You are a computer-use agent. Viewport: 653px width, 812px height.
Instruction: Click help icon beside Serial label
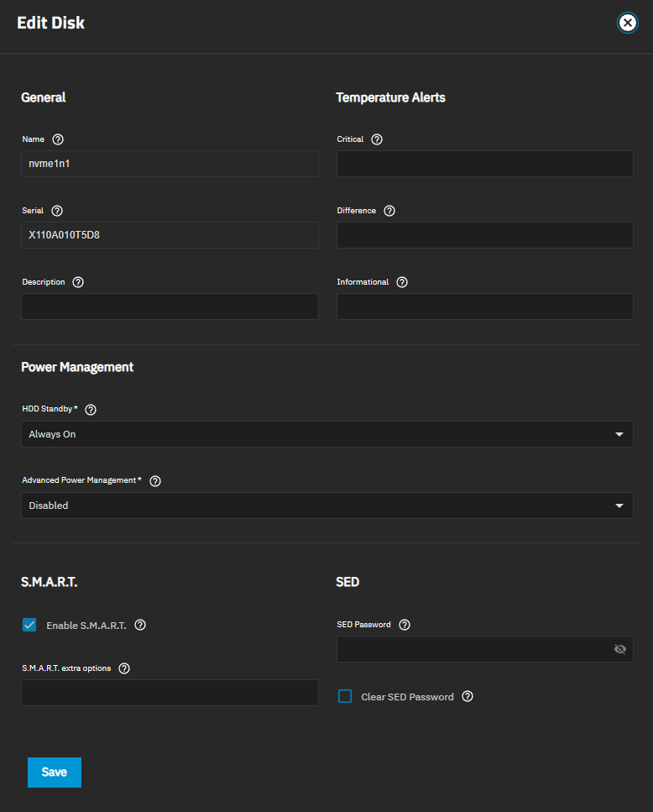point(57,211)
